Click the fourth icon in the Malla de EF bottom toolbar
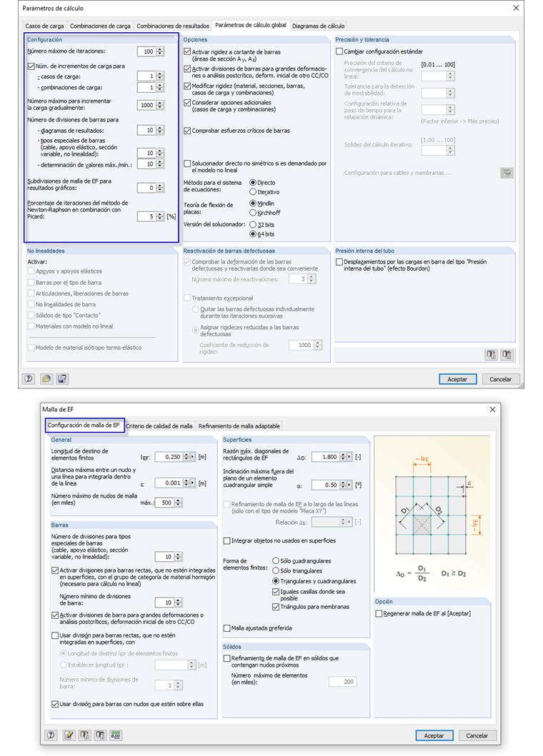The height and width of the screenshot is (756, 543). coord(100,735)
